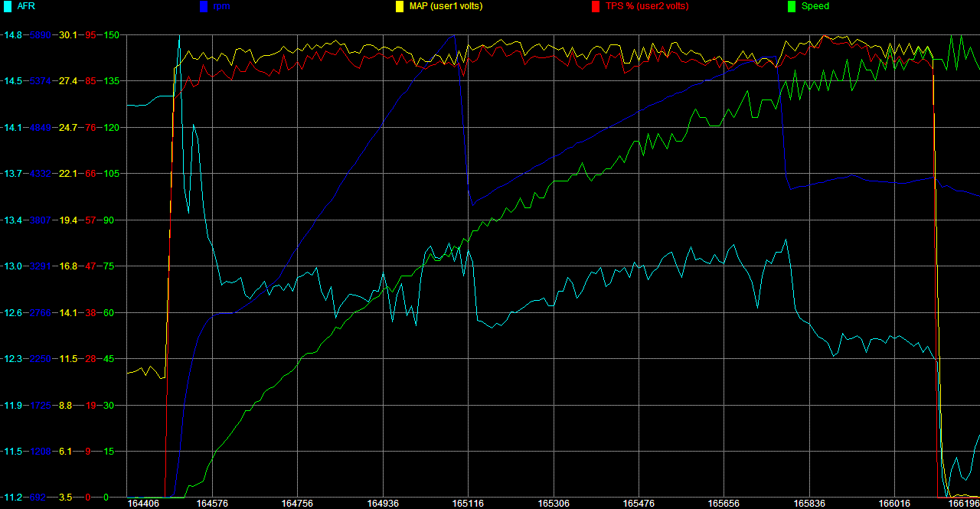Click the cyan AFR legend color square
The image size is (980, 509).
pos(7,7)
